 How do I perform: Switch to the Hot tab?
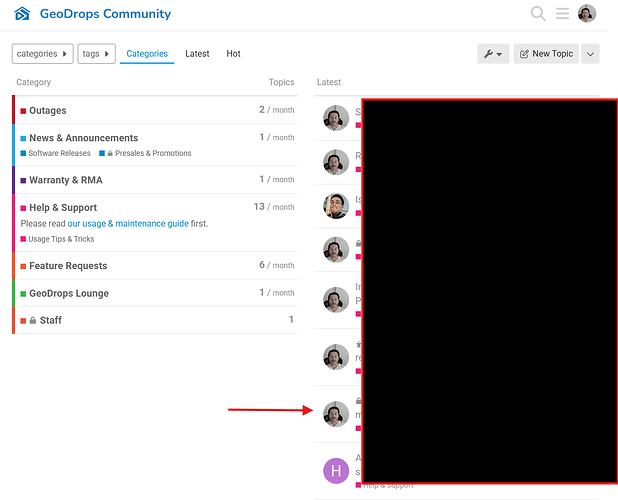[233, 54]
